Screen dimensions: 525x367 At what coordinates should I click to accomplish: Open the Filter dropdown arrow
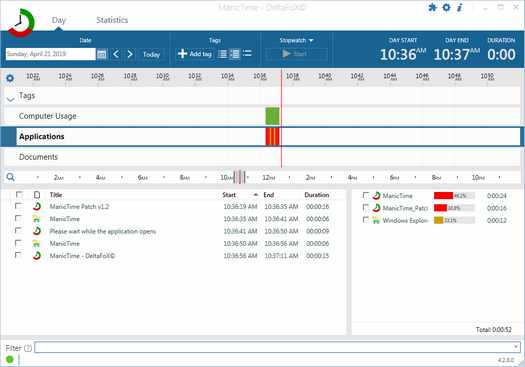516,347
